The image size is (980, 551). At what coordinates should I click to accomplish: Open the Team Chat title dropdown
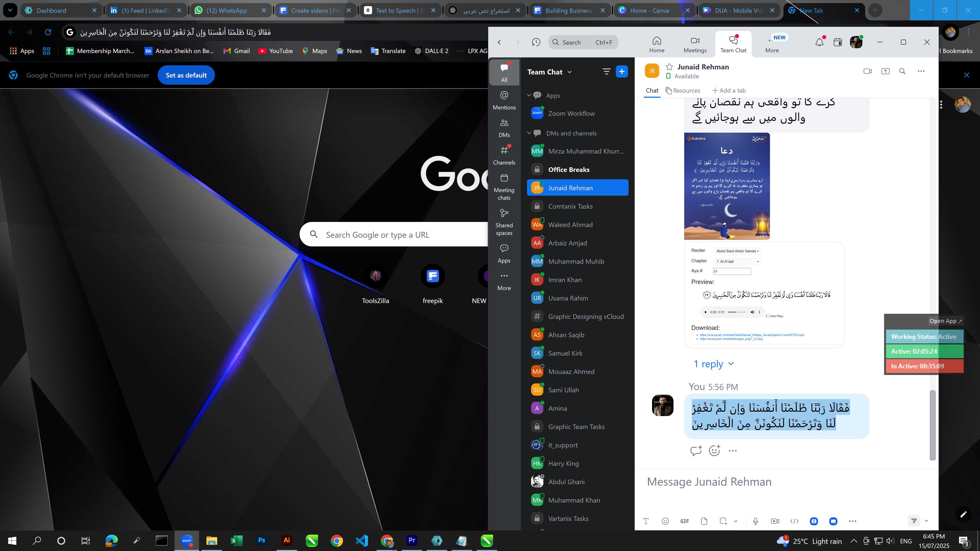pyautogui.click(x=570, y=72)
